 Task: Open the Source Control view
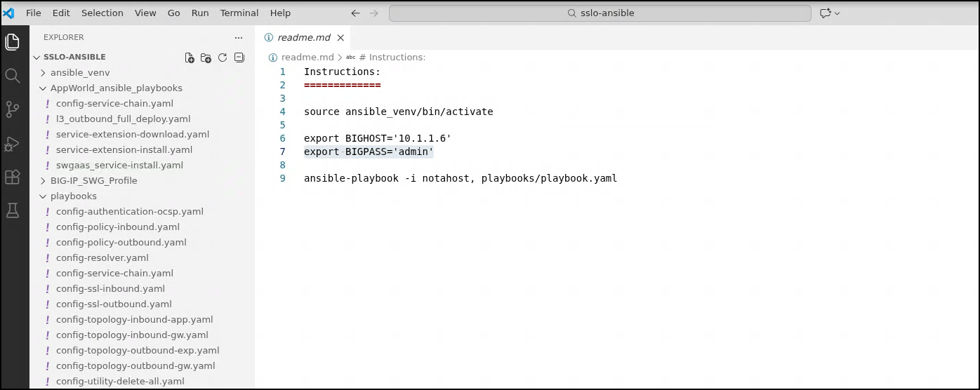tap(13, 109)
